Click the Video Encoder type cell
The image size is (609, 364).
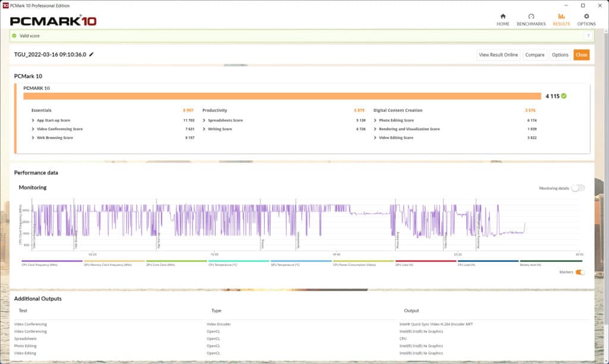(219, 324)
